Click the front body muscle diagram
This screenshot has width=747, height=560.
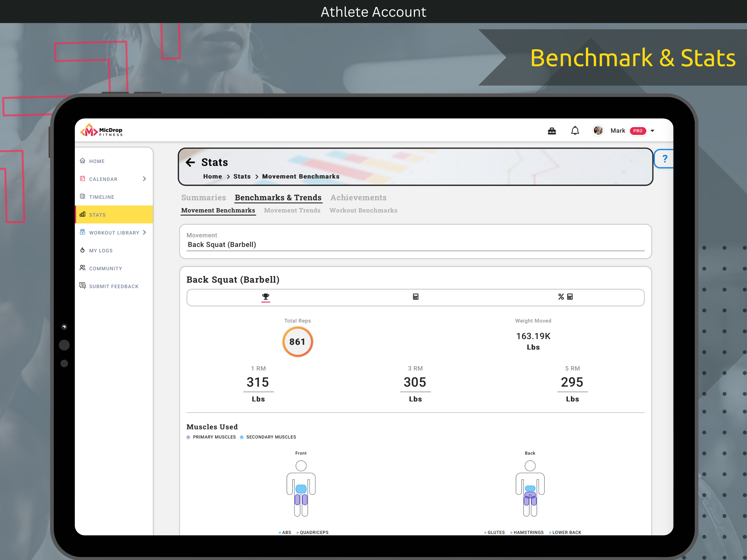coord(301,488)
